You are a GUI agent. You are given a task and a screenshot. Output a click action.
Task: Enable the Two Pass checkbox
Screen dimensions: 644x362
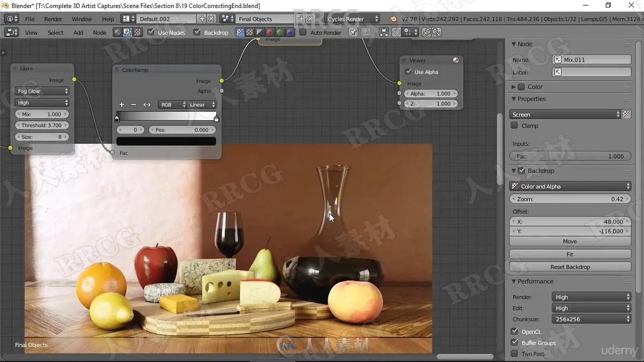(515, 354)
